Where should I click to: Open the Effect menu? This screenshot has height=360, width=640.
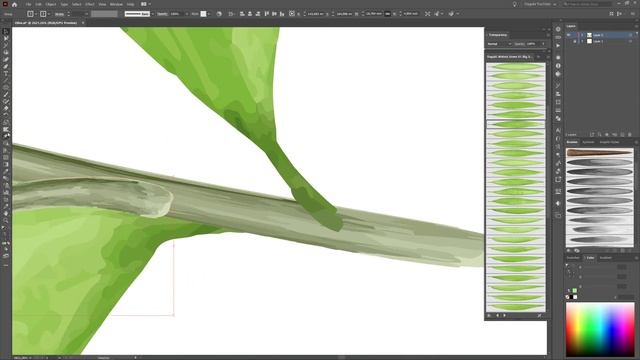(90, 4)
